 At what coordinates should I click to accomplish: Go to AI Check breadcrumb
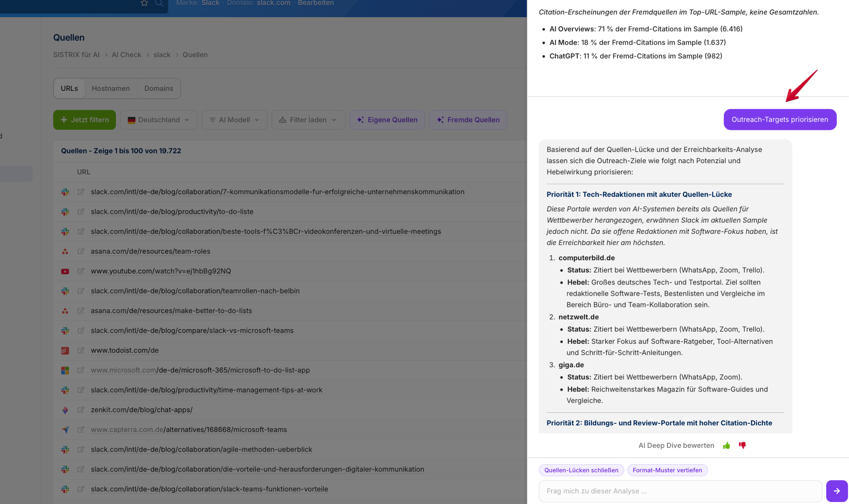pyautogui.click(x=126, y=55)
